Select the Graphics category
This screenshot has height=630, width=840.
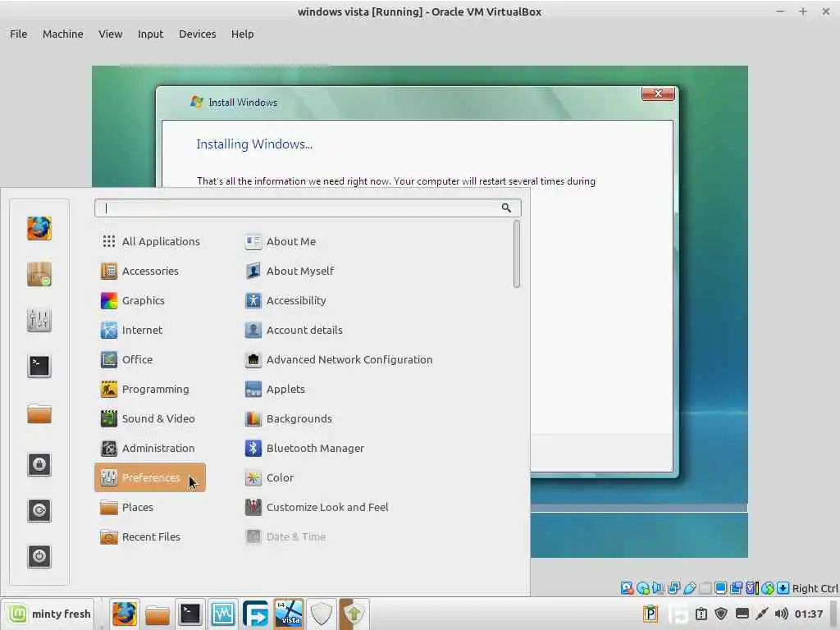click(150, 300)
